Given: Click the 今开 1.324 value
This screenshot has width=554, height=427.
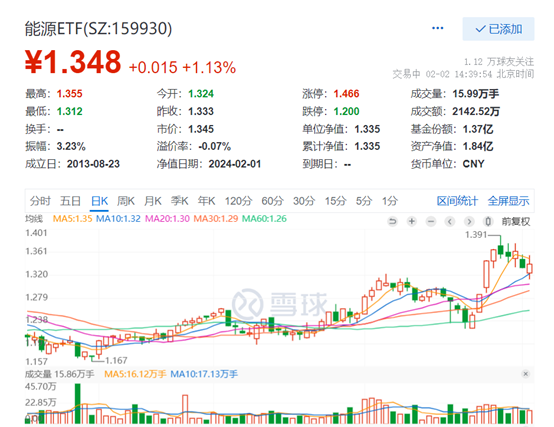Looking at the screenshot, I should 201,94.
